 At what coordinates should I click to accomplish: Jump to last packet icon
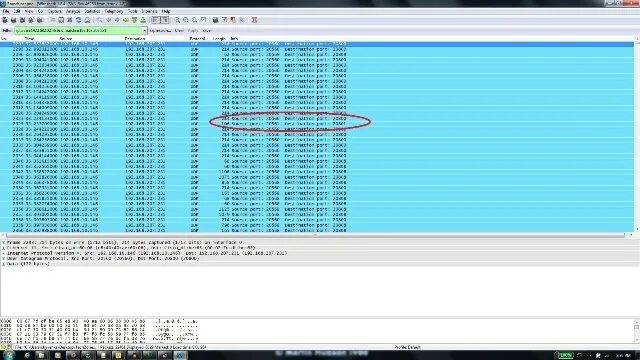coord(143,20)
